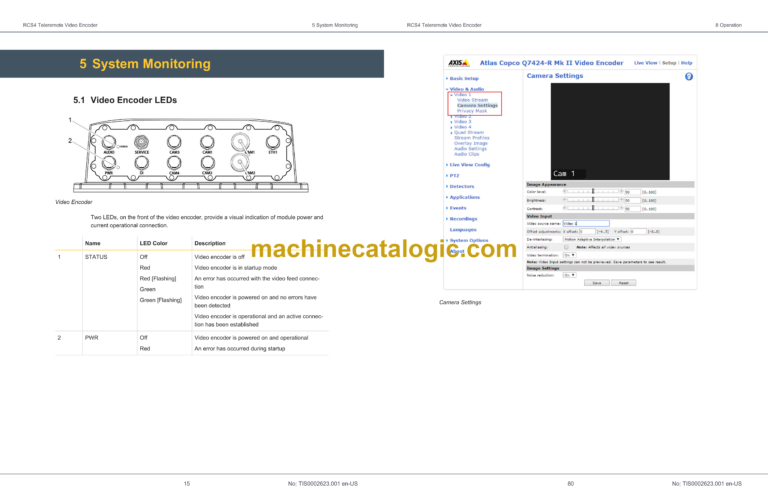Image resolution: width=768 pixels, height=497 pixels.
Task: Expand the Events section
Action: [x=457, y=208]
